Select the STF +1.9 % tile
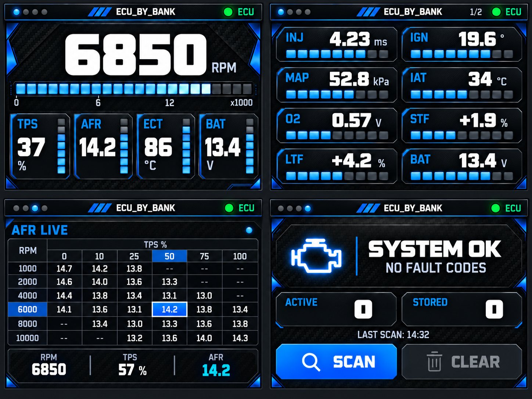The width and height of the screenshot is (532, 399). tap(462, 125)
